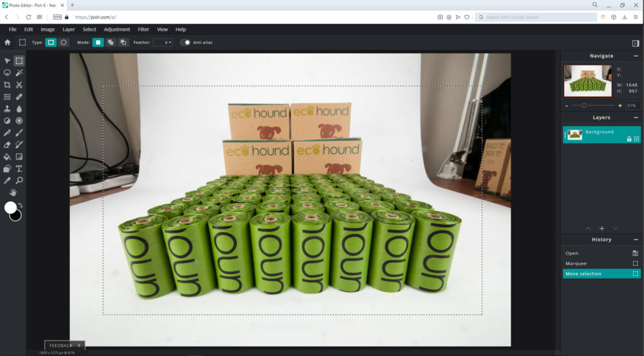Select the Marquee selection tool in toolbox
The width and height of the screenshot is (644, 356).
pyautogui.click(x=19, y=61)
